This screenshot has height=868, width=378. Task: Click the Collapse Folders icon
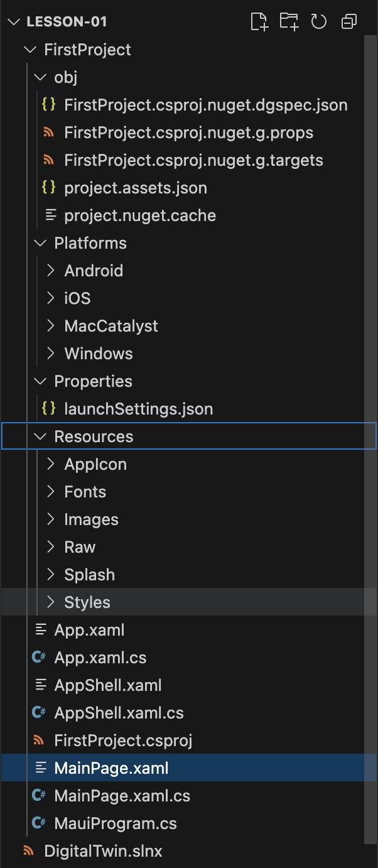[348, 22]
